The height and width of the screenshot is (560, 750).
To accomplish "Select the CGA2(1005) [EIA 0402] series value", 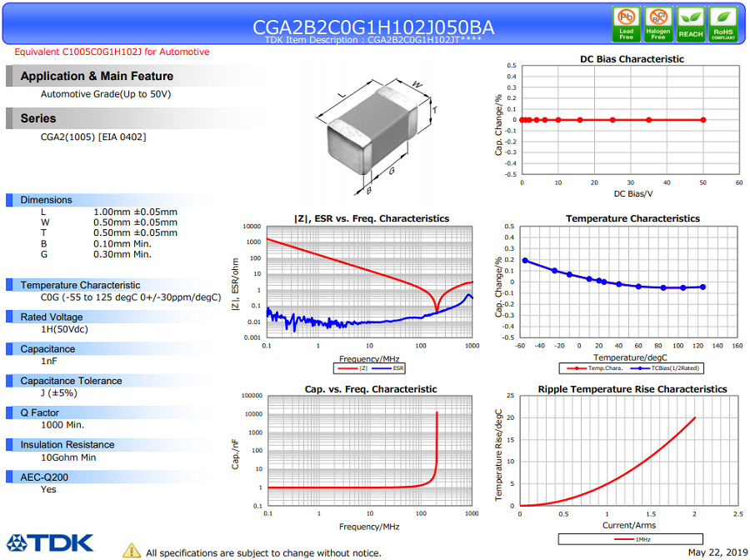I will pos(93,137).
